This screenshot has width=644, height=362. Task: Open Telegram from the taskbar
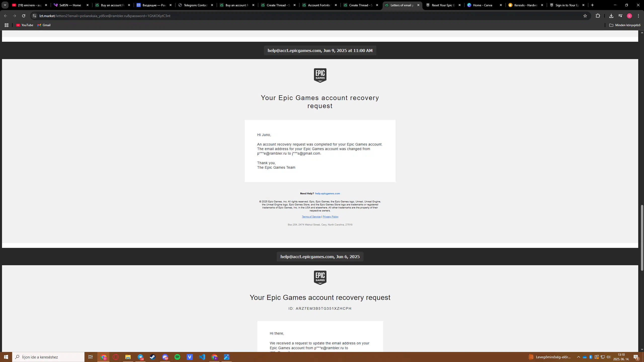tap(140, 357)
